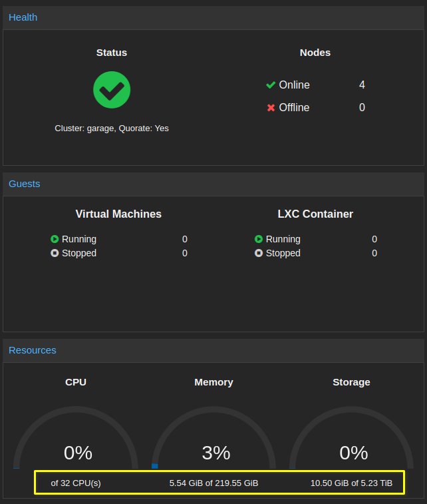Click the Virtual Machines heading
Screen dimensions: 427x504
[x=118, y=214]
